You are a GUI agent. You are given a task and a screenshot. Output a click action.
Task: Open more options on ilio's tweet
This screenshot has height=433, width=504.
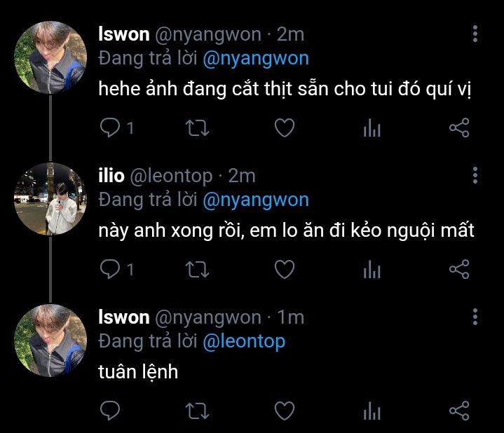pyautogui.click(x=475, y=175)
